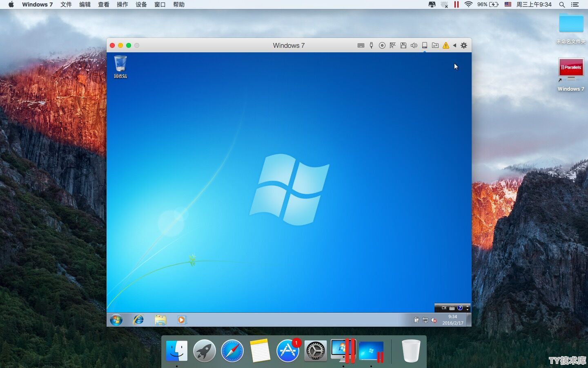The width and height of the screenshot is (588, 368).
Task: Open the Windows Start orb
Action: pos(116,320)
